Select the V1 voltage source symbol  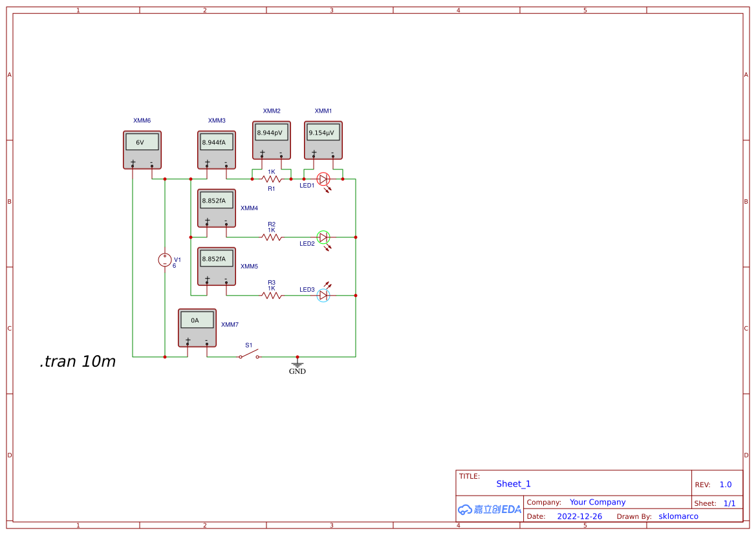[x=165, y=260]
